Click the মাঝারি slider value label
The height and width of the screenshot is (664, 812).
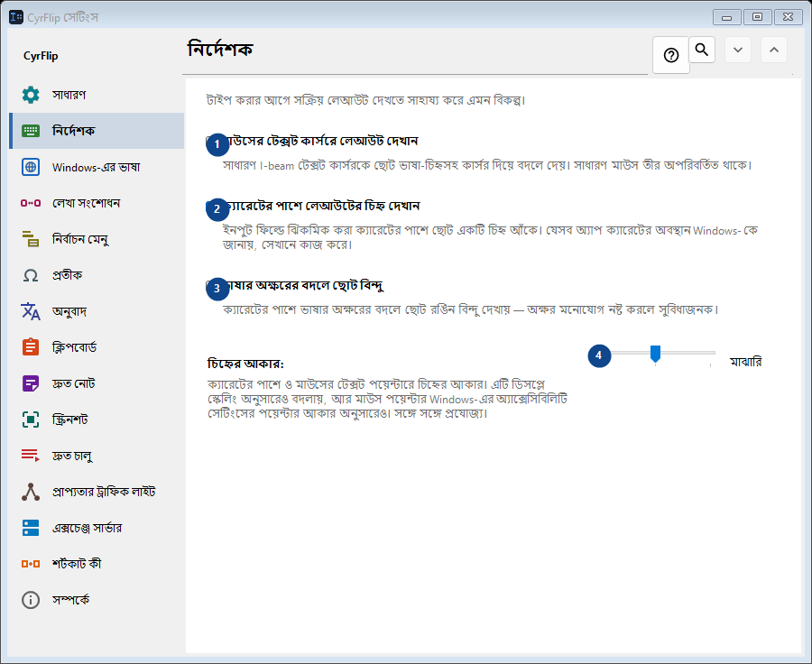point(746,362)
